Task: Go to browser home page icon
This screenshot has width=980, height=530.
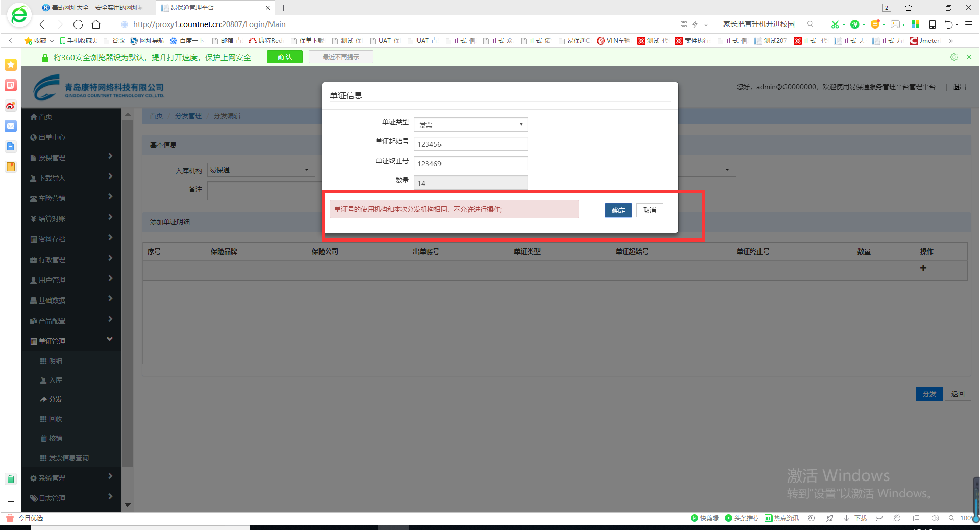Action: pyautogui.click(x=96, y=24)
